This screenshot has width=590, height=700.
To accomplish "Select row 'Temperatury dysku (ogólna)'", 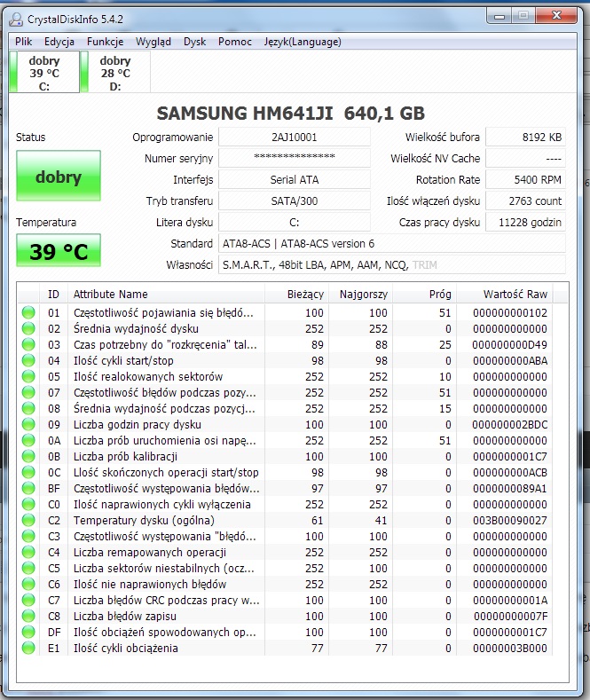I will (285, 520).
